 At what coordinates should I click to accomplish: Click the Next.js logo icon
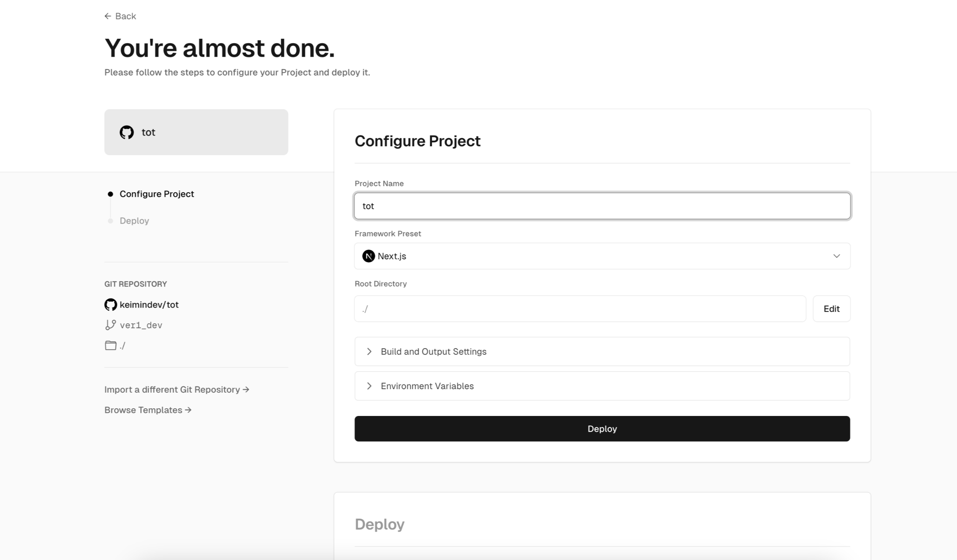[369, 256]
